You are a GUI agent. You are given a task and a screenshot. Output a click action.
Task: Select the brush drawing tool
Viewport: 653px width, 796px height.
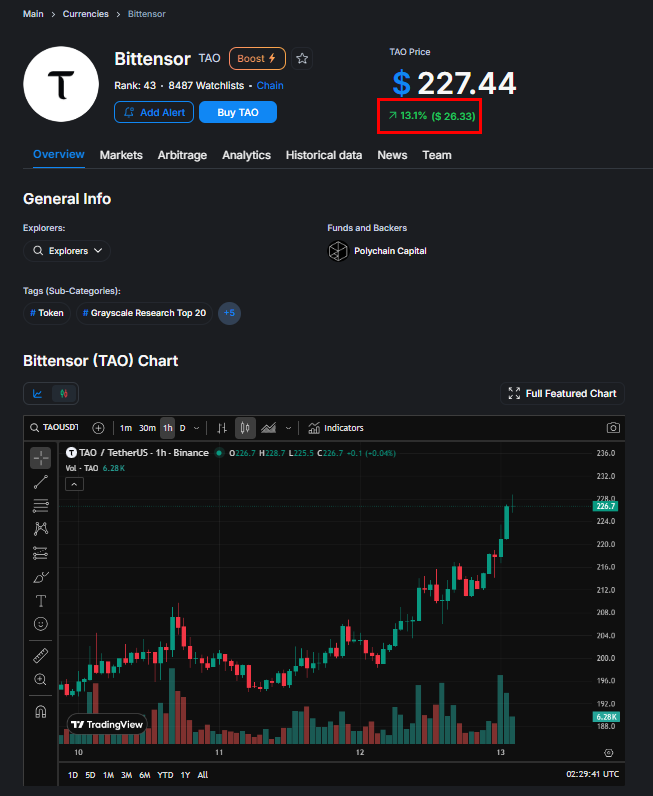click(x=41, y=577)
